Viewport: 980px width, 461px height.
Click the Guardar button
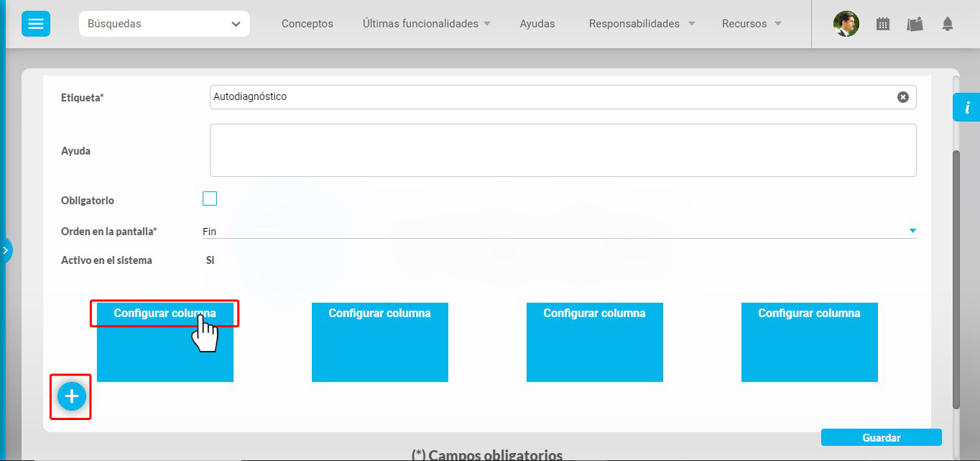881,437
